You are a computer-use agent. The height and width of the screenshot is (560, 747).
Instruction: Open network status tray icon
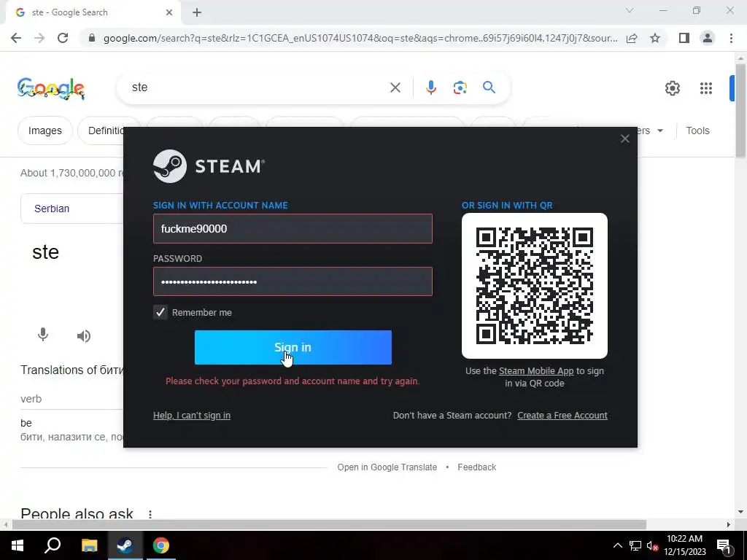[x=635, y=545]
